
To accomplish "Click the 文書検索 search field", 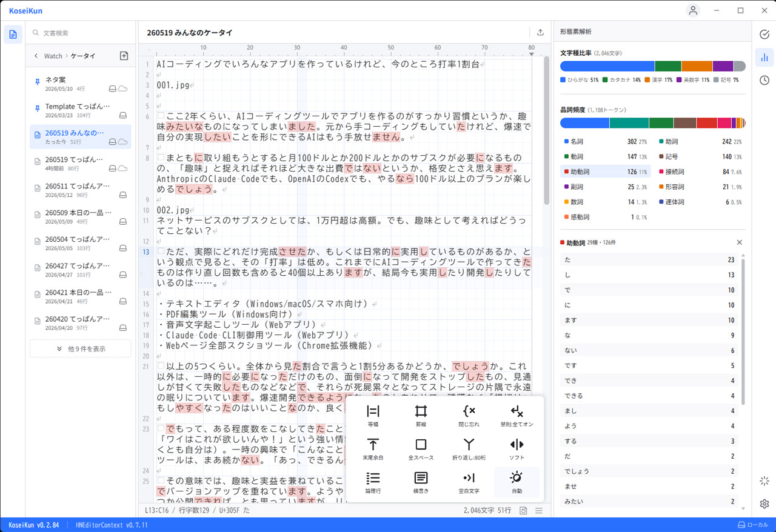I will pos(81,33).
